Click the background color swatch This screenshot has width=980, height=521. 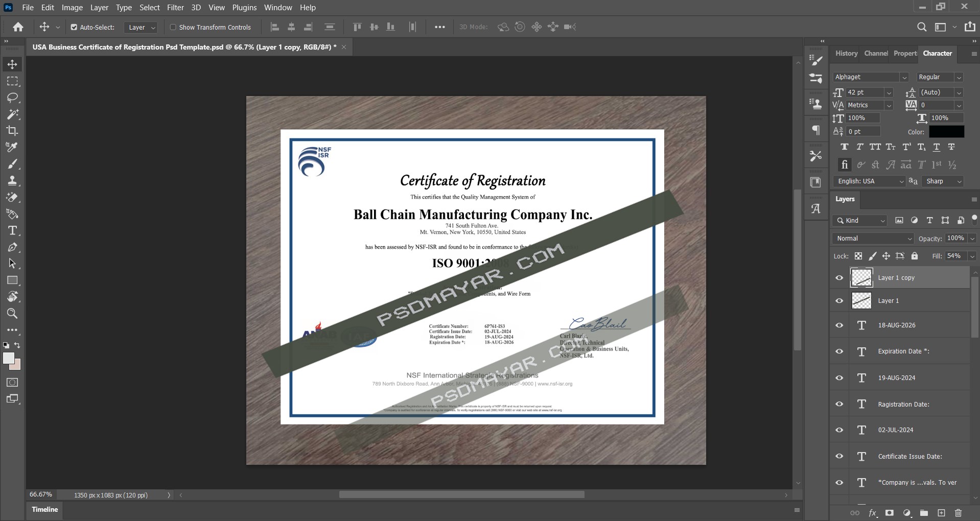point(17,366)
